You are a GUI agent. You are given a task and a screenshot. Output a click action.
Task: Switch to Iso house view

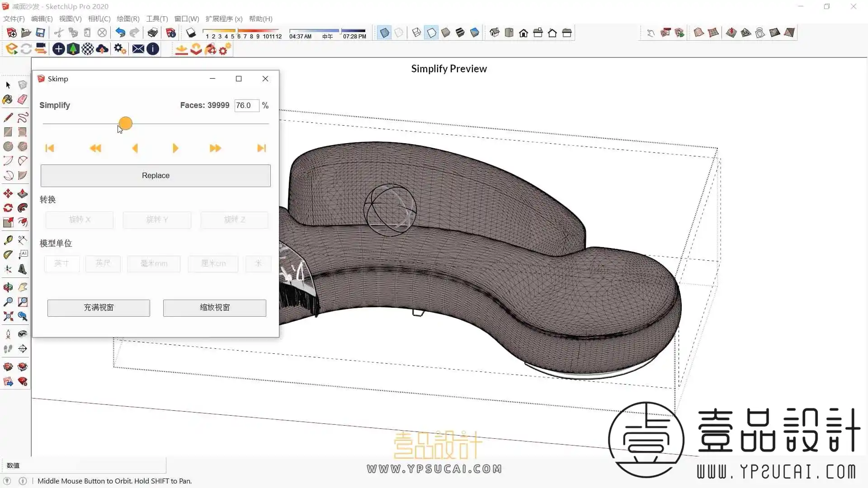click(x=495, y=33)
